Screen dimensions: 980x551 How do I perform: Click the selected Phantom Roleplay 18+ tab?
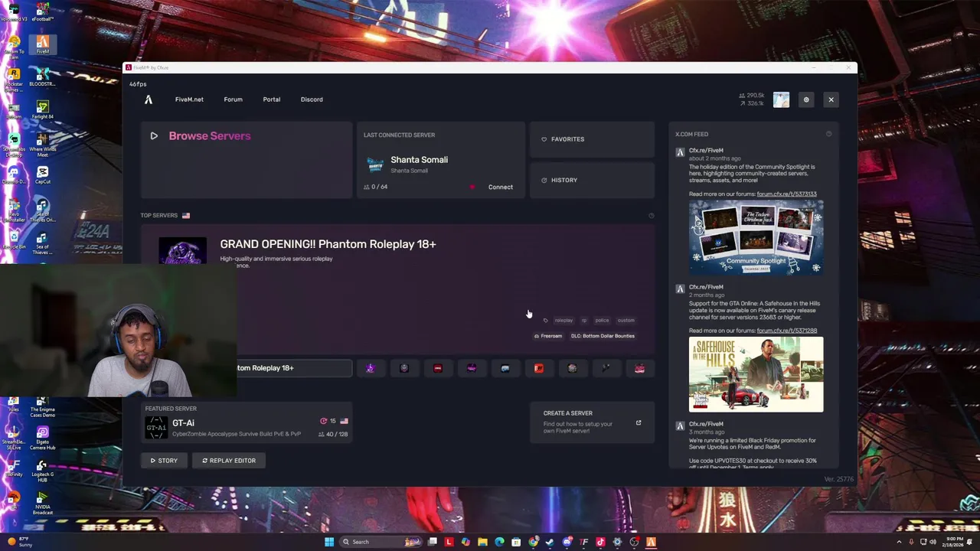[294, 368]
